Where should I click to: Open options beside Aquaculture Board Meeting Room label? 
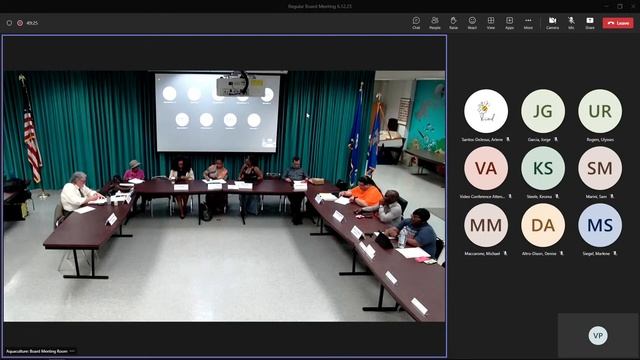coord(72,351)
